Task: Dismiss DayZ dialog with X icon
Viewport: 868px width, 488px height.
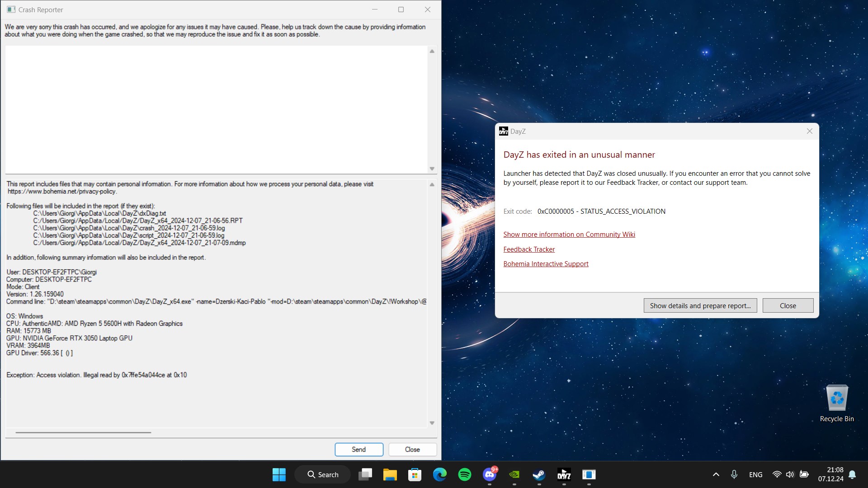Action: coord(810,131)
